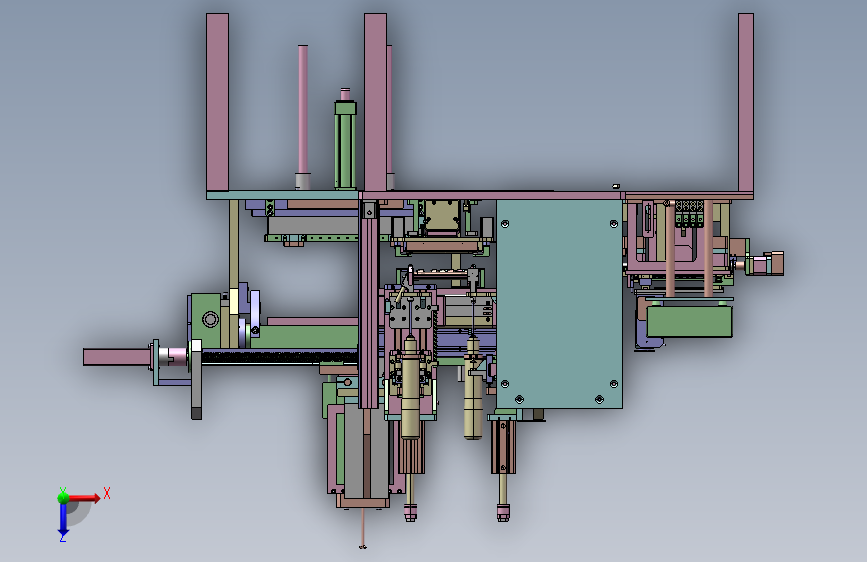
Task: Click the green Y axis dot on the triad
Action: click(63, 497)
